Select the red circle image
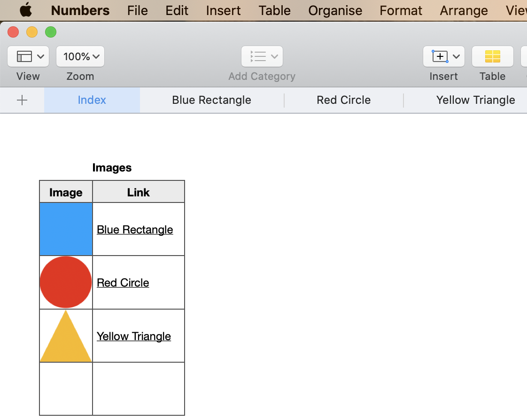 (66, 282)
